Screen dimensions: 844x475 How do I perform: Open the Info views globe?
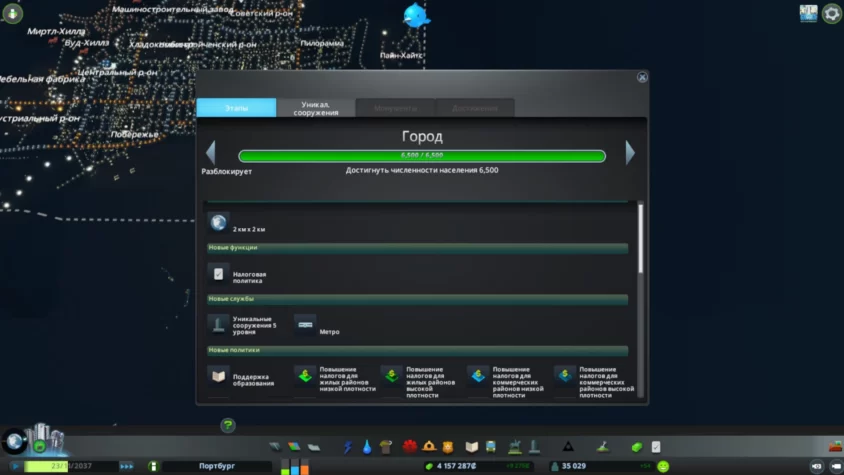click(14, 441)
